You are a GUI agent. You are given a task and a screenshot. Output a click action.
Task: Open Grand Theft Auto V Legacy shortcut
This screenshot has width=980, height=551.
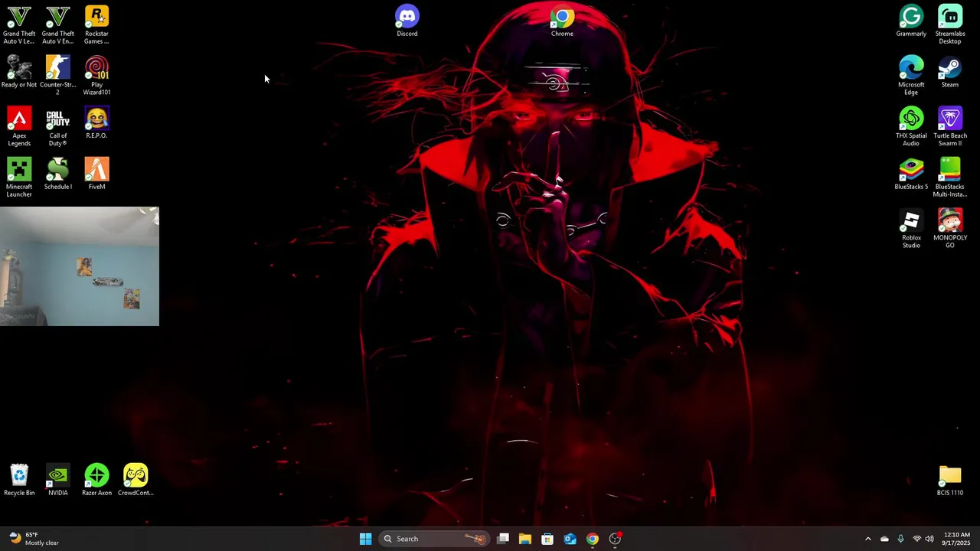tap(19, 25)
